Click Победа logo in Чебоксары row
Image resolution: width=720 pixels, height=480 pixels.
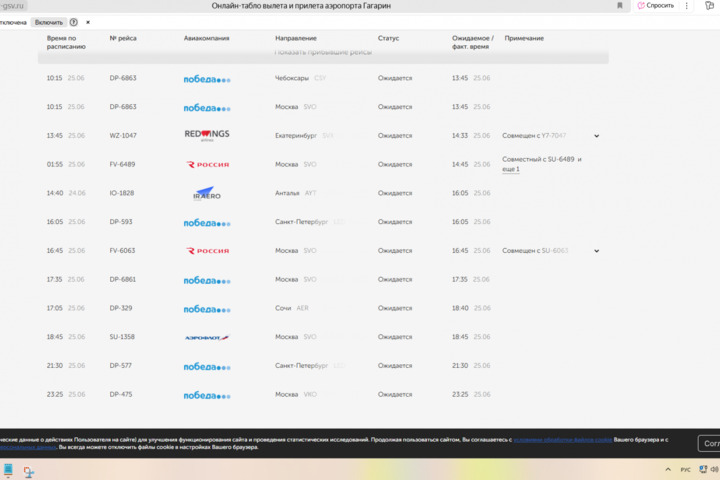click(207, 79)
